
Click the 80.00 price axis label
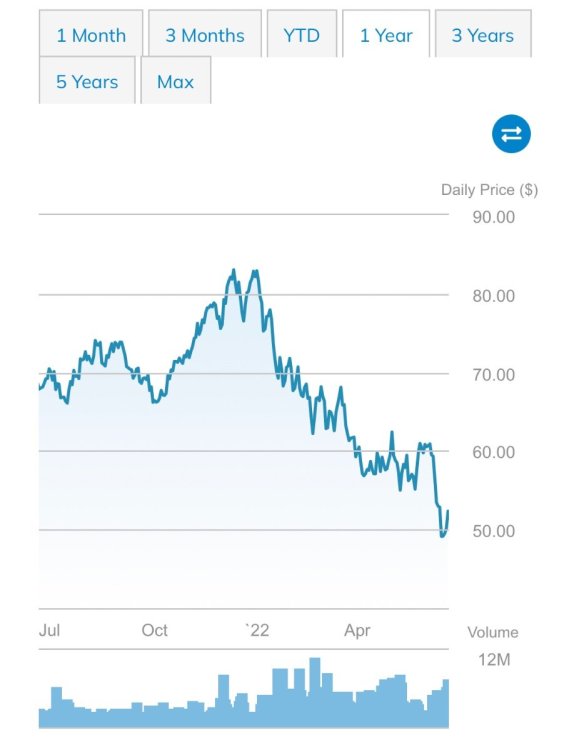(x=494, y=296)
